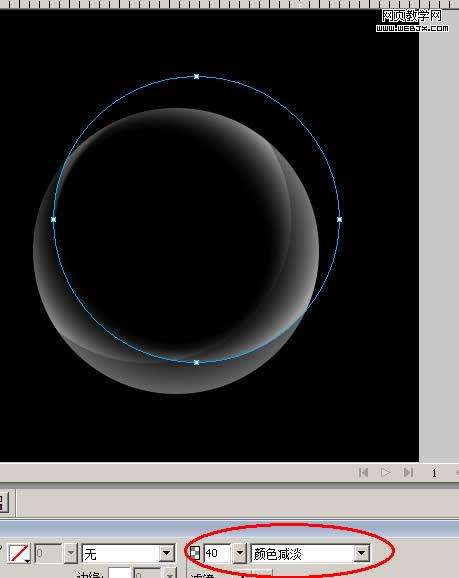
Task: Click the opacity checkerboard icon
Action: (195, 553)
